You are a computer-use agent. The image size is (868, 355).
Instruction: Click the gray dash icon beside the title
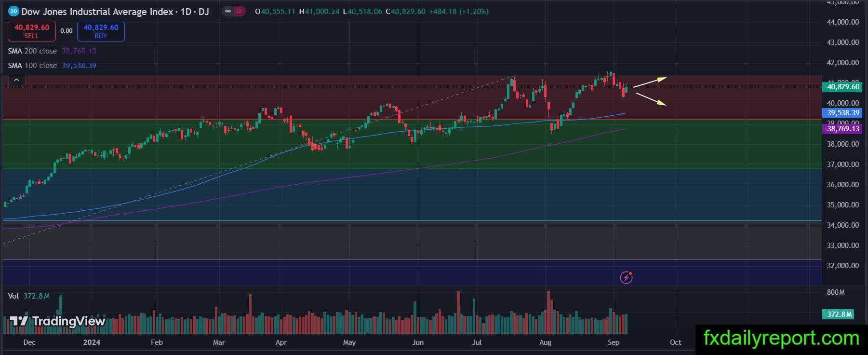point(228,11)
